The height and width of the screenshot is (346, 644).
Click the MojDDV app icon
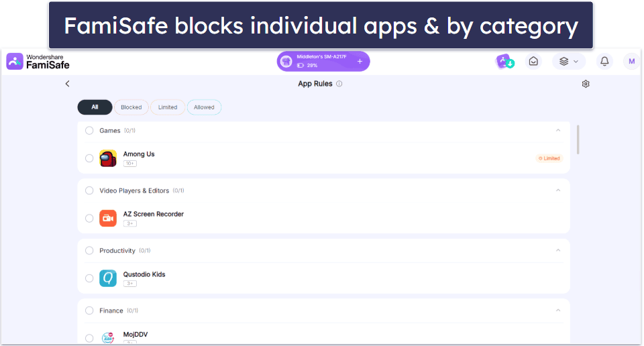pyautogui.click(x=108, y=338)
